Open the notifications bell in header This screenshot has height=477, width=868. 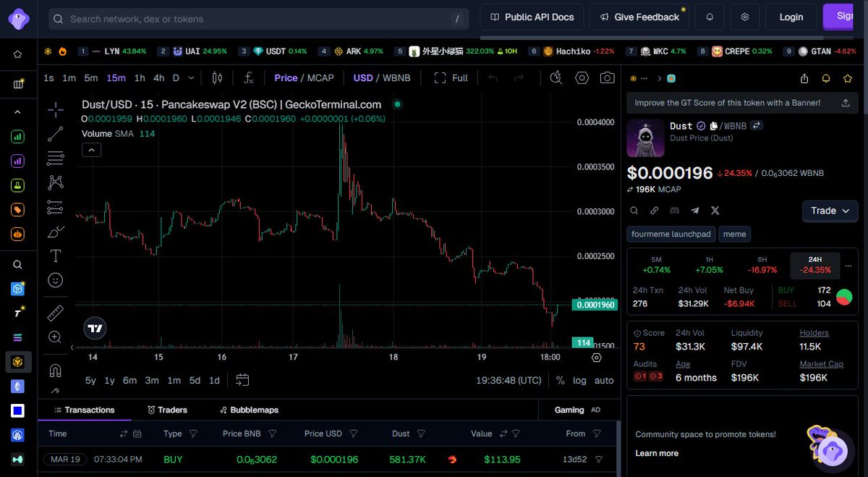pyautogui.click(x=710, y=17)
